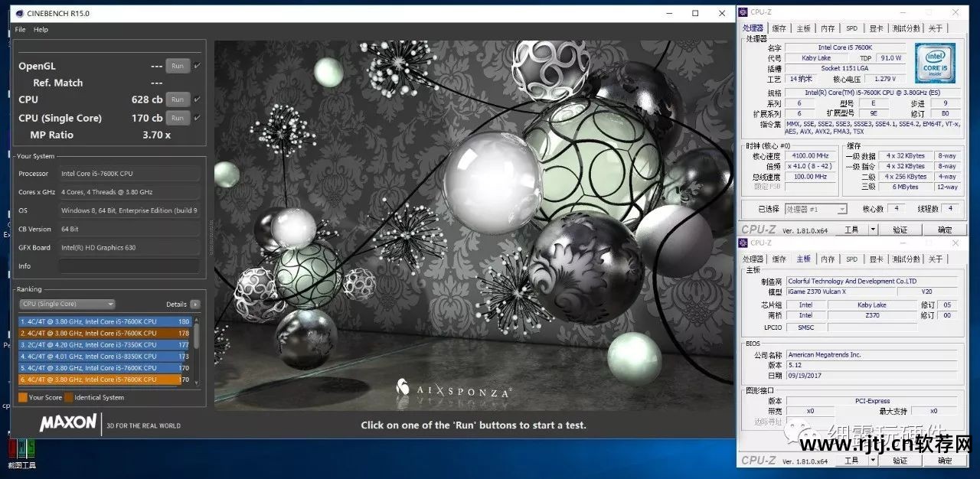
Task: Click the ranking Details arrow button
Action: tap(195, 304)
